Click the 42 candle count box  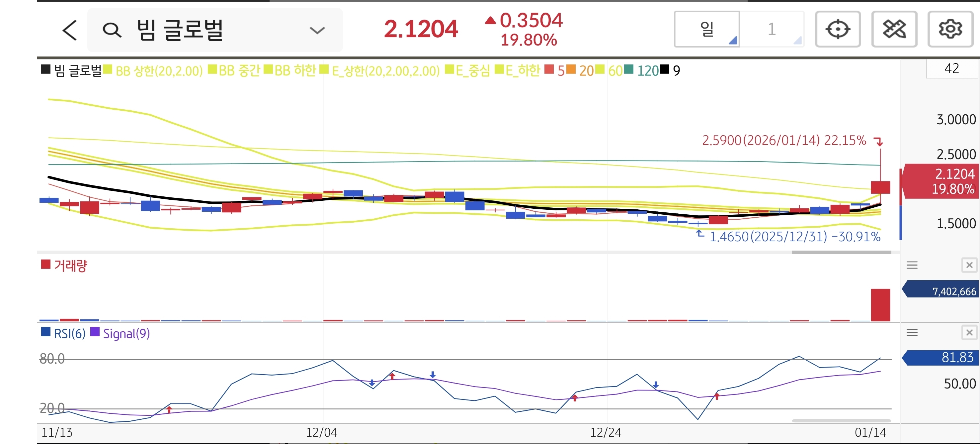(951, 69)
